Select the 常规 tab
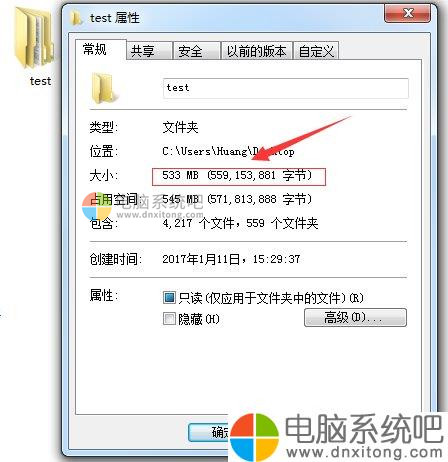This screenshot has height=462, width=448. coord(101,50)
